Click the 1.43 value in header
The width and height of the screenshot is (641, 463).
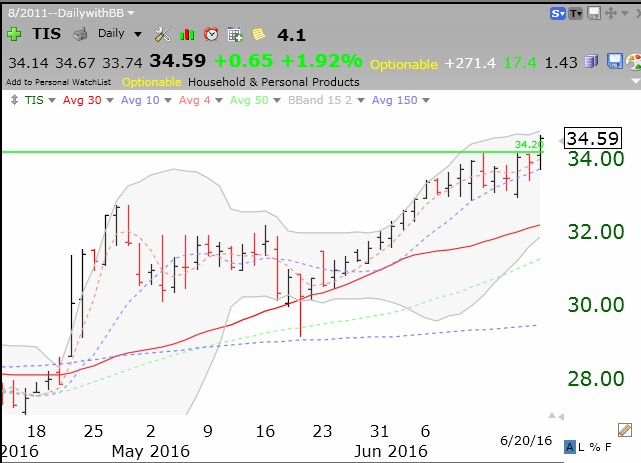pos(561,63)
